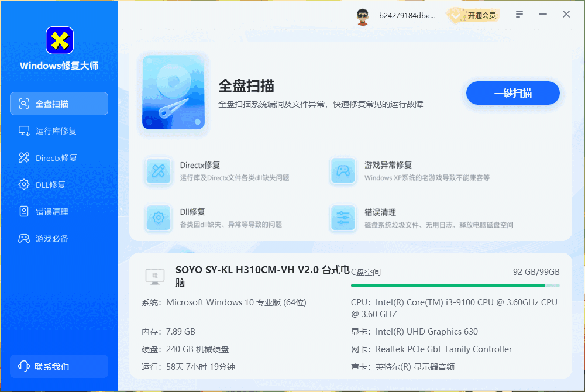Switch to the 错误清理 sidebar entry
This screenshot has width=585, height=392.
click(58, 211)
